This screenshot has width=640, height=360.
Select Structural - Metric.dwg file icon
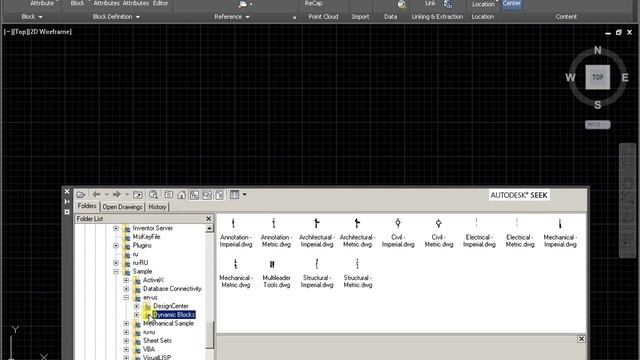point(357,264)
